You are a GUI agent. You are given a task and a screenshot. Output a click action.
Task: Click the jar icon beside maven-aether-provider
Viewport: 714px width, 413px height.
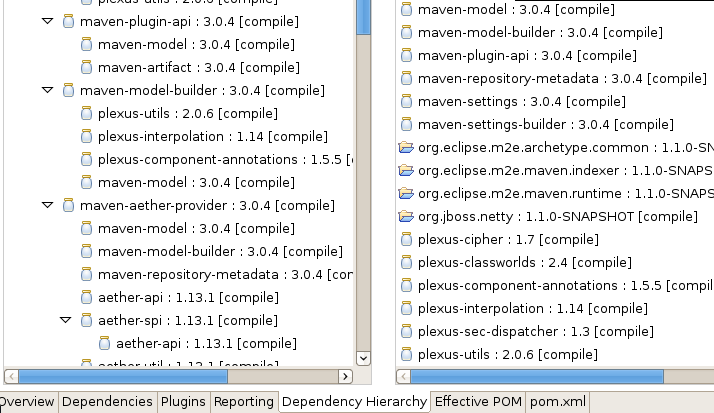(x=68, y=205)
